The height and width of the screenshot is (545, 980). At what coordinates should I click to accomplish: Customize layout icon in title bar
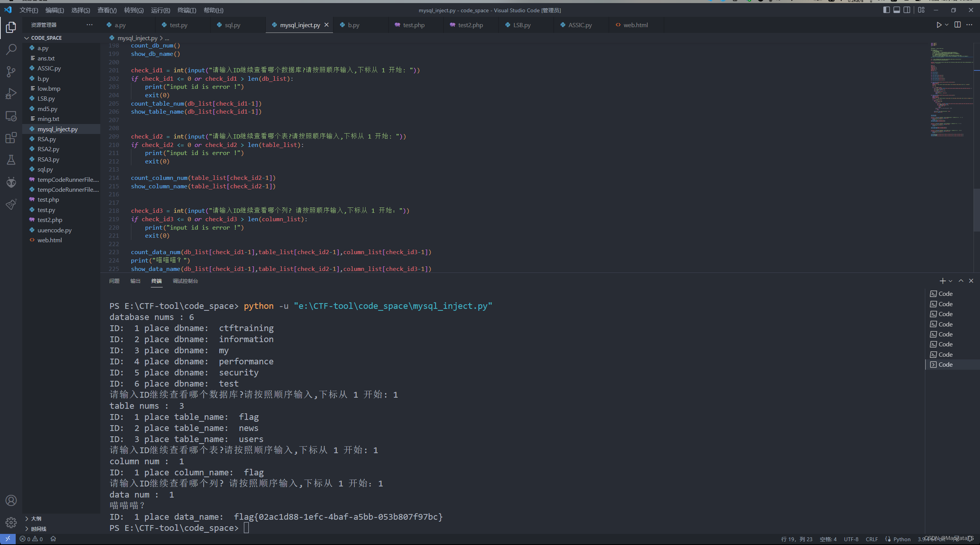[921, 10]
